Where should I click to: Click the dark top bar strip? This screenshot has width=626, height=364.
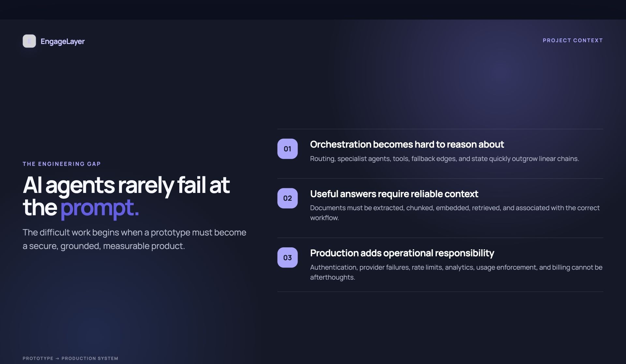(313, 10)
